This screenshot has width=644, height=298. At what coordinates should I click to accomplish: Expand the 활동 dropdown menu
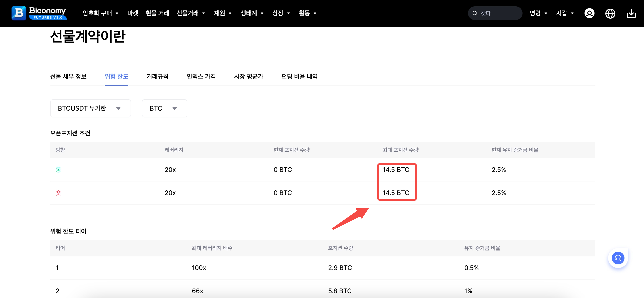[307, 13]
